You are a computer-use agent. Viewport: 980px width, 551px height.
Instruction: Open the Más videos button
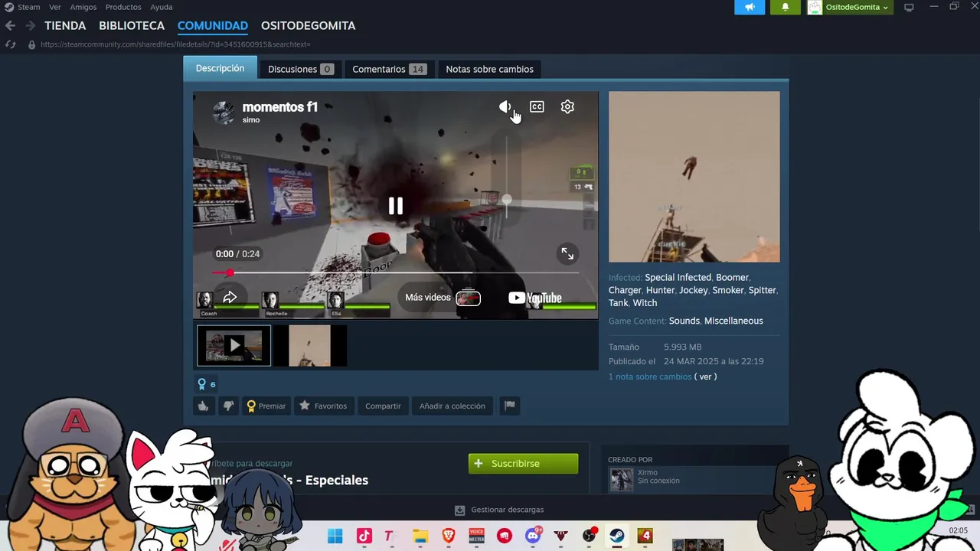tap(443, 298)
